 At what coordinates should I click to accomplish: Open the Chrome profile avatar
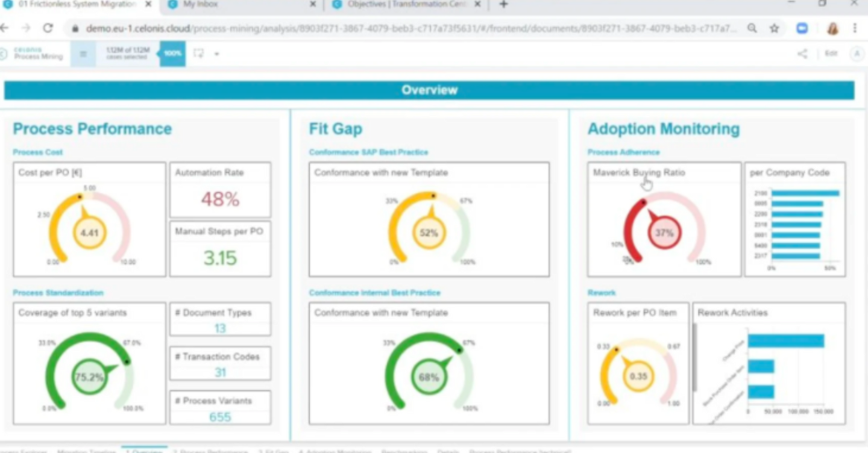pyautogui.click(x=832, y=28)
